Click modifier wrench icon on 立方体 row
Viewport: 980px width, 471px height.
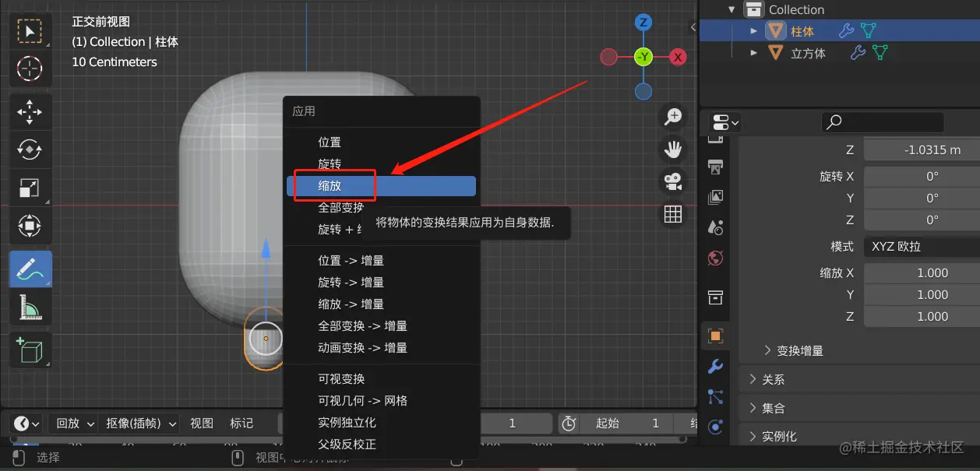pos(858,53)
